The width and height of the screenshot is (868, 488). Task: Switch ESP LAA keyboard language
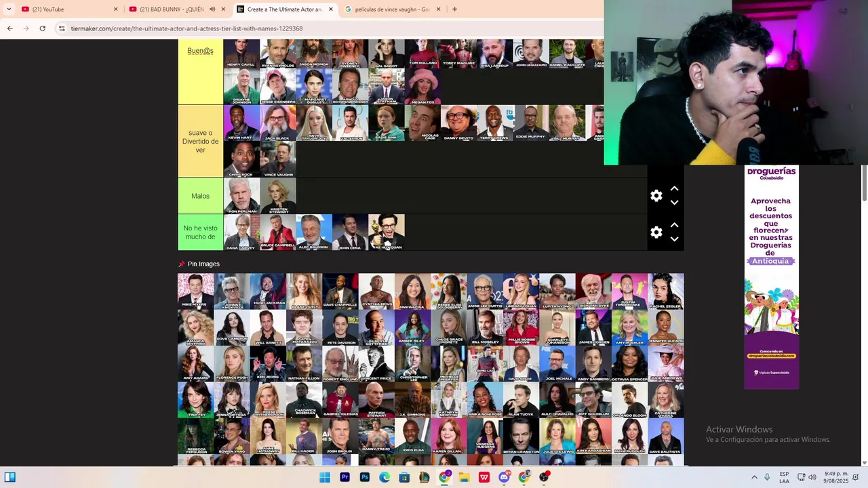[x=784, y=477]
